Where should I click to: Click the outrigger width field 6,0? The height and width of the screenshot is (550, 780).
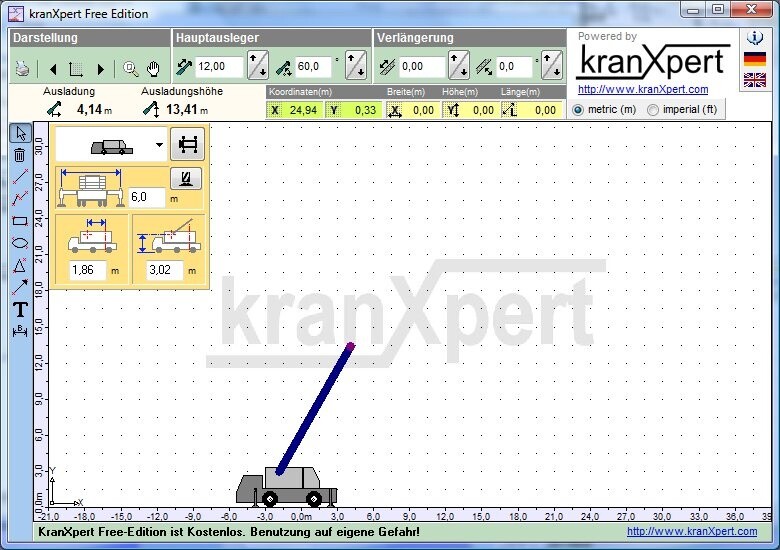point(146,197)
